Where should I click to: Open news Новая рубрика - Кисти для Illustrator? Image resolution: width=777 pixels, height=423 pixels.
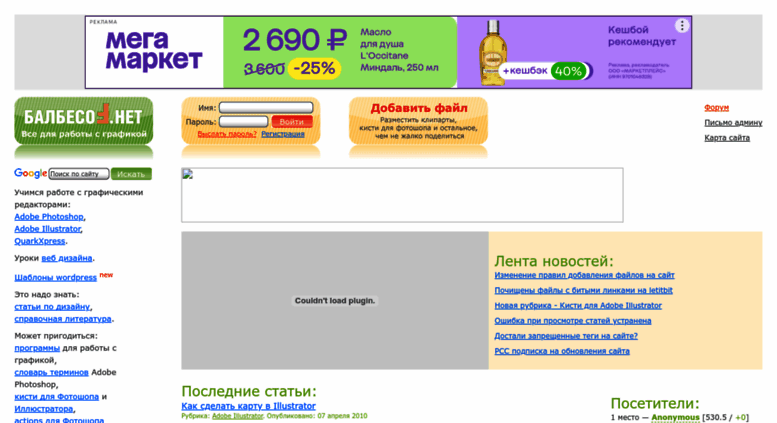pos(578,306)
